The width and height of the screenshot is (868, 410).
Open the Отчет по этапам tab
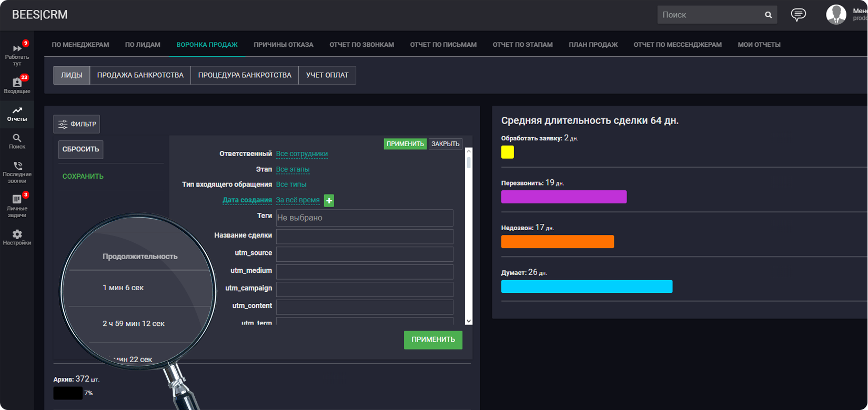point(522,45)
